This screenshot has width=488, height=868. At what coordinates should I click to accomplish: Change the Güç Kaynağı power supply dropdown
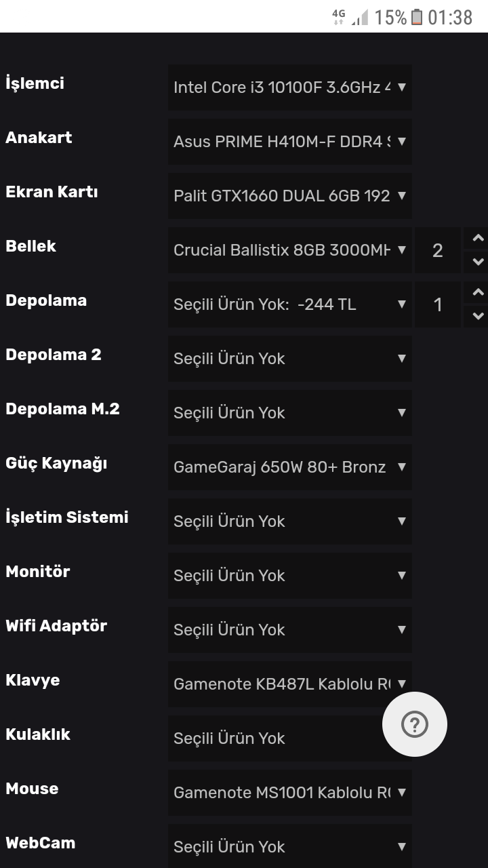(289, 467)
